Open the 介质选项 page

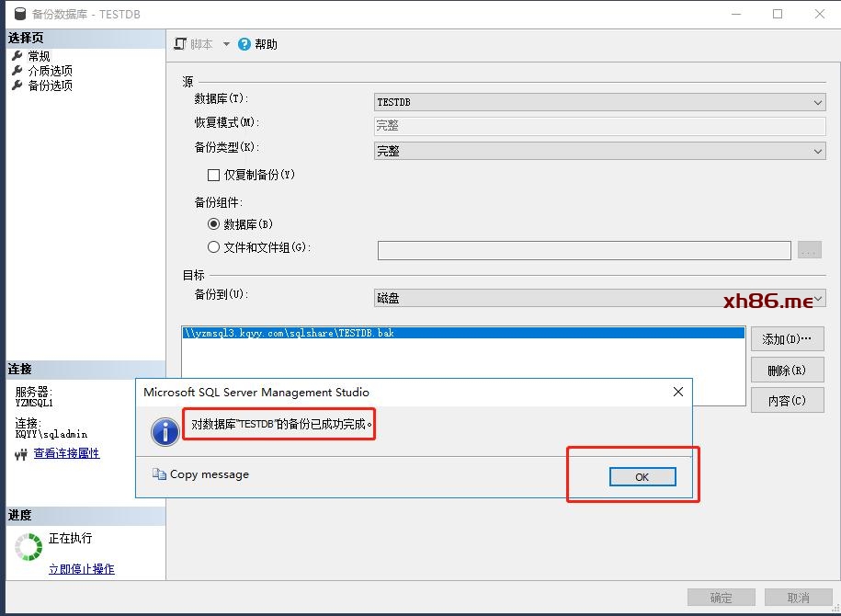point(50,71)
